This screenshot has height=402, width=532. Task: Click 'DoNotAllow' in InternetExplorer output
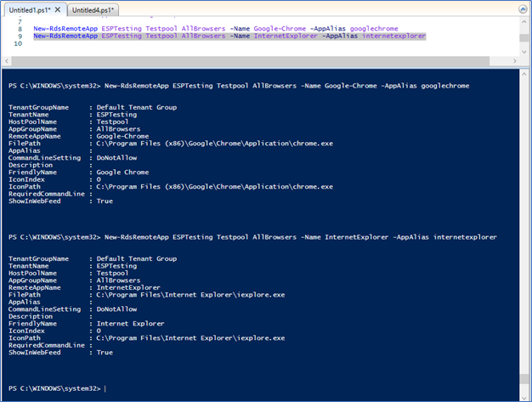click(x=116, y=309)
